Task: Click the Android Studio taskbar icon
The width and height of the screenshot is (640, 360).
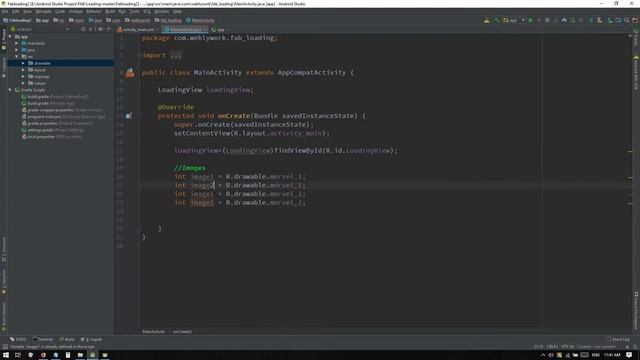Action: point(93,355)
